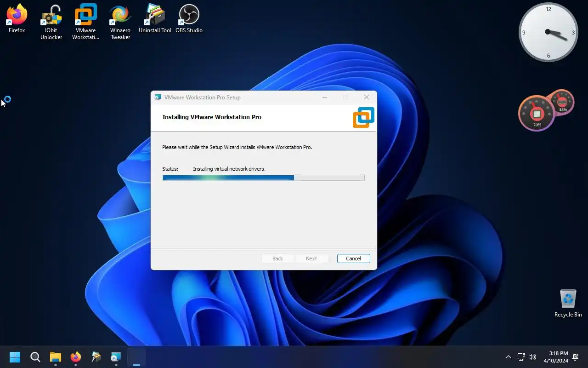
Task: Select the OBS Studio desktop shortcut
Action: point(189,19)
